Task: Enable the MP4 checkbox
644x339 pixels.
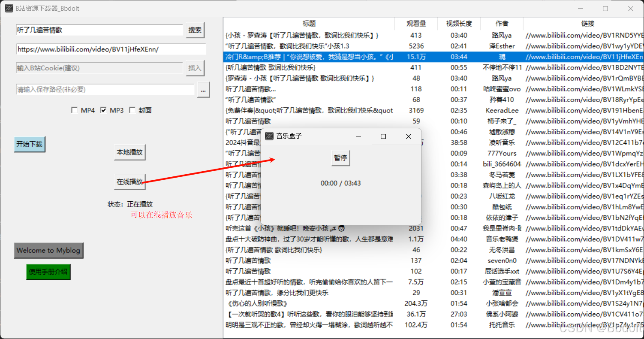Action: tap(75, 110)
